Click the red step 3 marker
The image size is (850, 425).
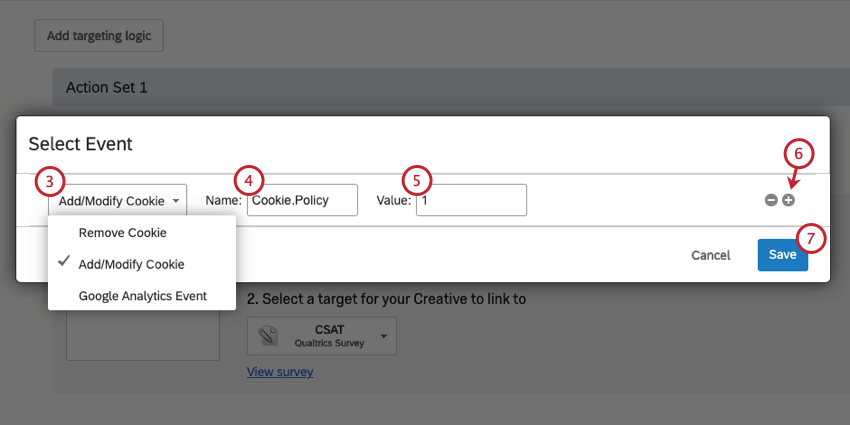pyautogui.click(x=49, y=181)
